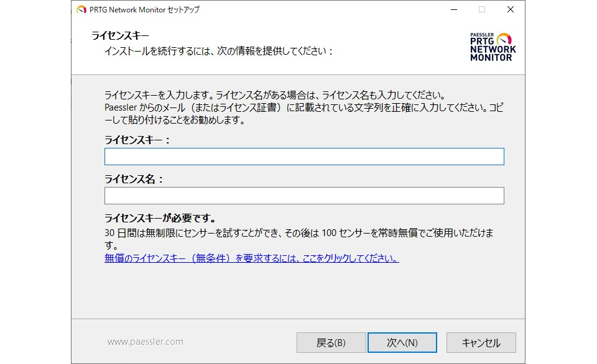Cancel setup with the キャンセル button
This screenshot has height=364, width=597.
point(481,343)
